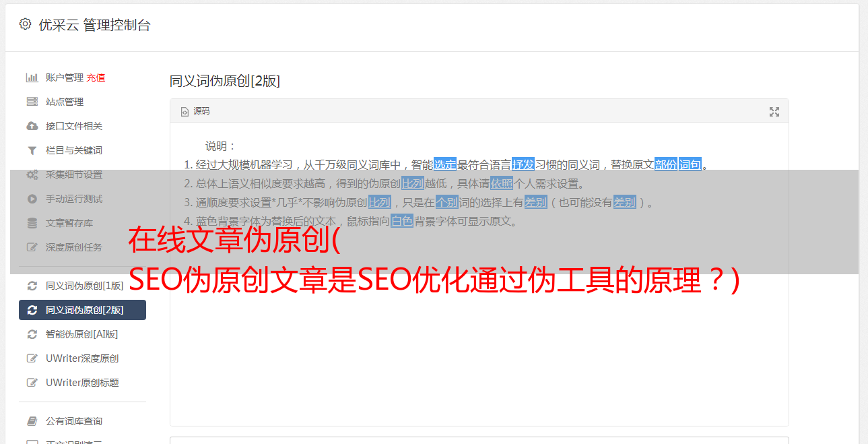
Task: Click highlighted word 白色 in instructions
Action: pyautogui.click(x=402, y=221)
